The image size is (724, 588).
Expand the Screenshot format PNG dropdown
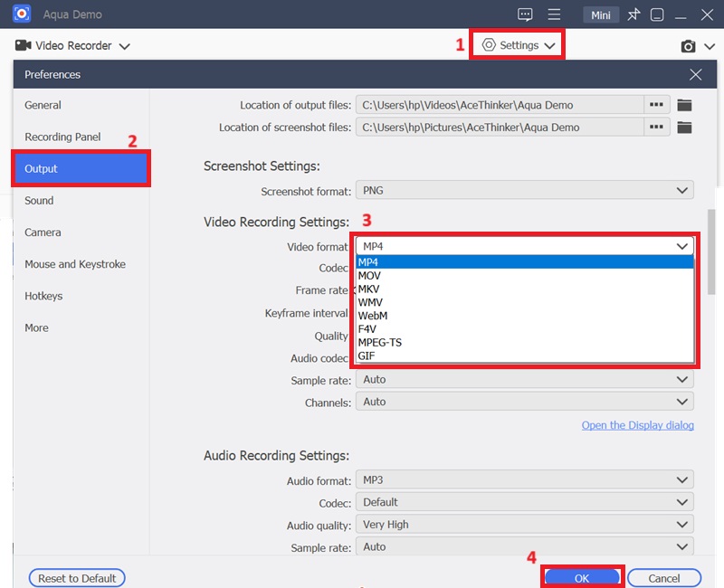[x=525, y=191]
